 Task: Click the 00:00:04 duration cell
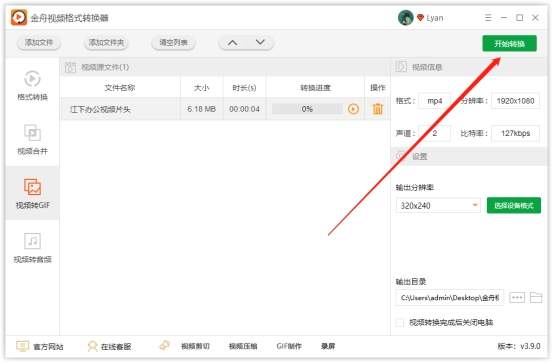click(244, 109)
